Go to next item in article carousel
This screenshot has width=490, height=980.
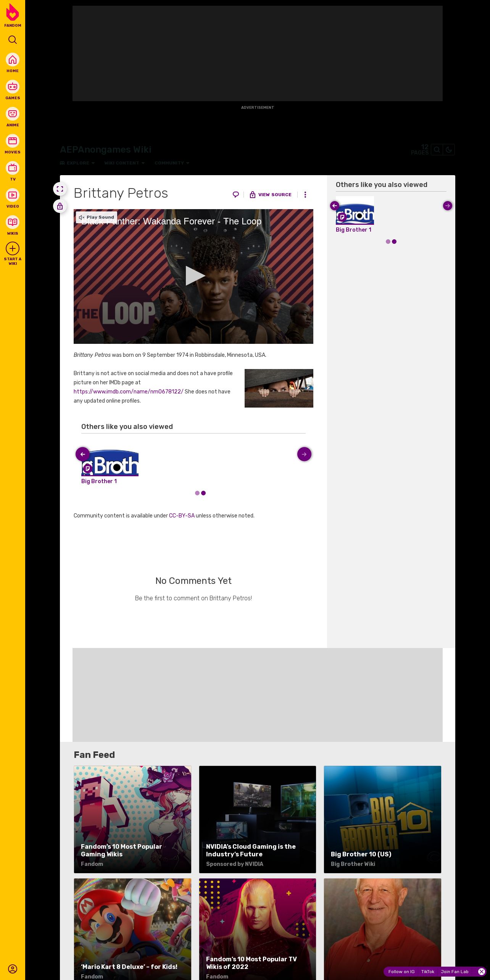(304, 454)
